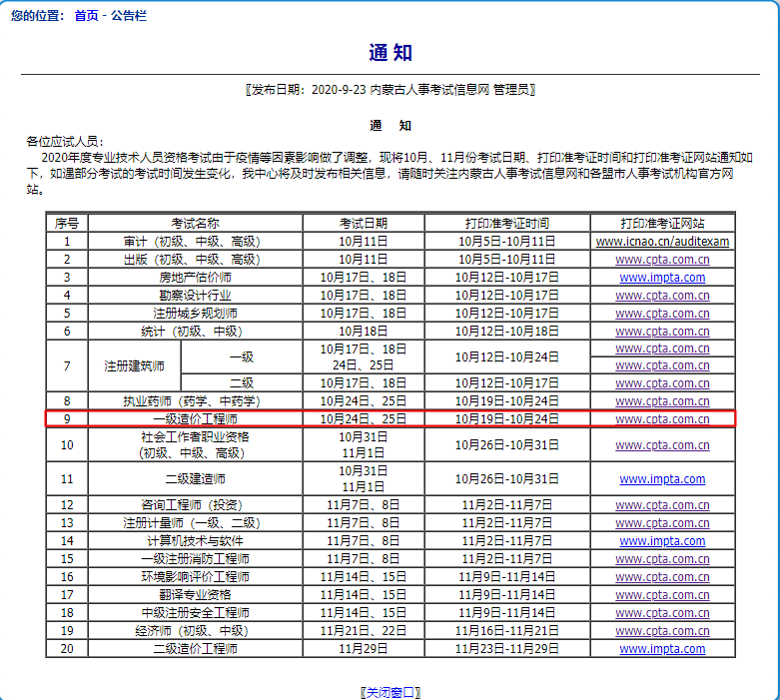Open website link in highlighted 一级造价工程师 row
780x700 pixels.
click(x=662, y=418)
